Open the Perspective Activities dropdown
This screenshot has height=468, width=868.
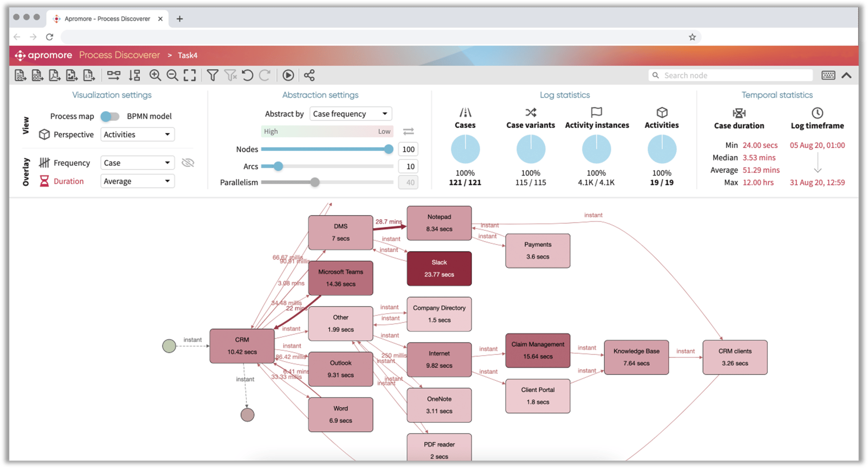pos(137,135)
